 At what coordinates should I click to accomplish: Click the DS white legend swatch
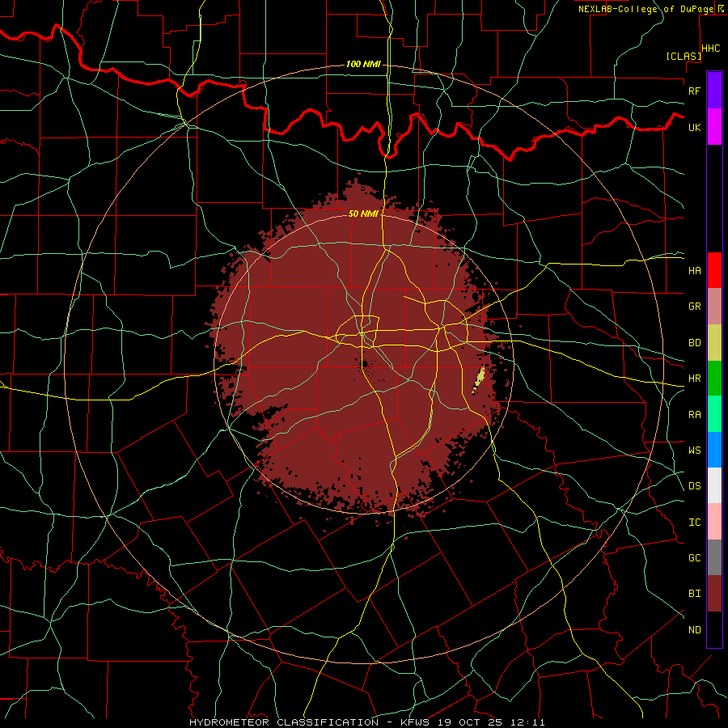pyautogui.click(x=714, y=485)
